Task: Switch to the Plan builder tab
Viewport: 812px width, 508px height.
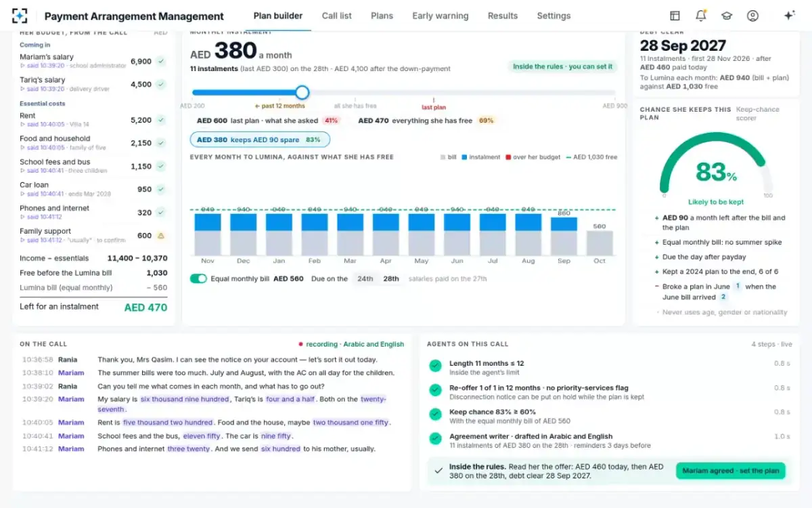Action: point(278,16)
